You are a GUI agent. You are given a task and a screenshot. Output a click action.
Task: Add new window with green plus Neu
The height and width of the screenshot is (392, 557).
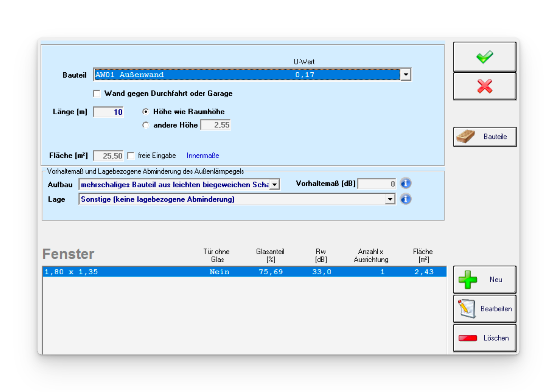tap(484, 279)
